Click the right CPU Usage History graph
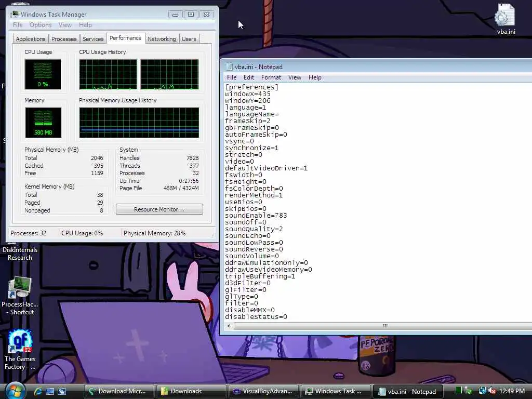Screen dimensions: 532x399 pos(170,74)
